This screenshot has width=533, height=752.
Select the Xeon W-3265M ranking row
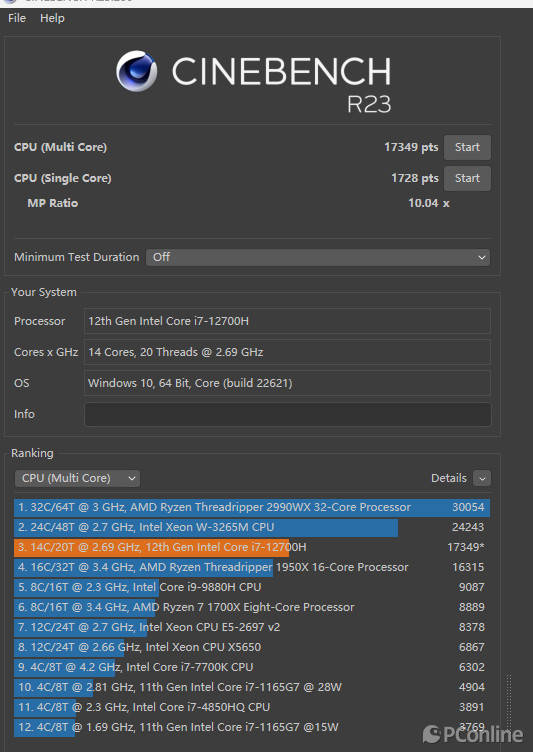252,528
